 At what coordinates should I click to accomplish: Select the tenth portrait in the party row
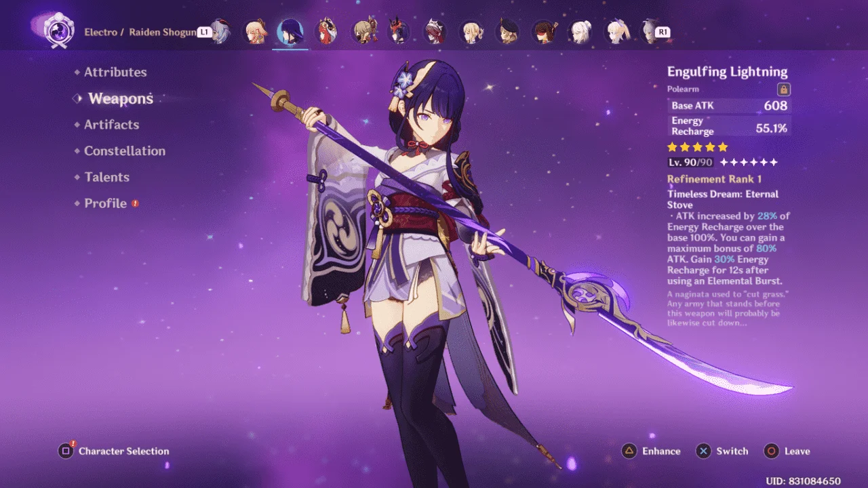tap(543, 31)
